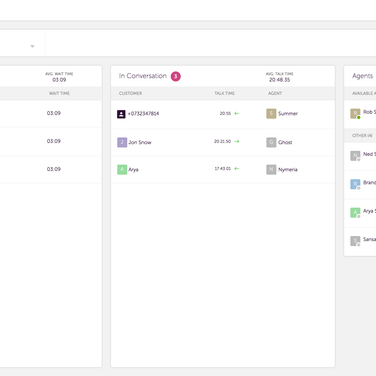Screen dimensions: 376x376
Task: Click the outbound arrow in Jon Snow row
Action: [x=237, y=142]
